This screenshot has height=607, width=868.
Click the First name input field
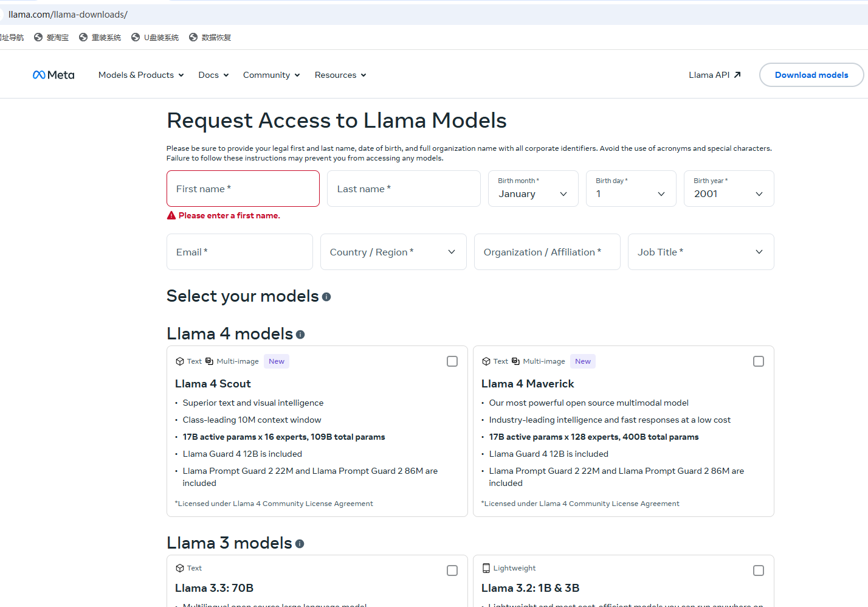[x=243, y=189]
